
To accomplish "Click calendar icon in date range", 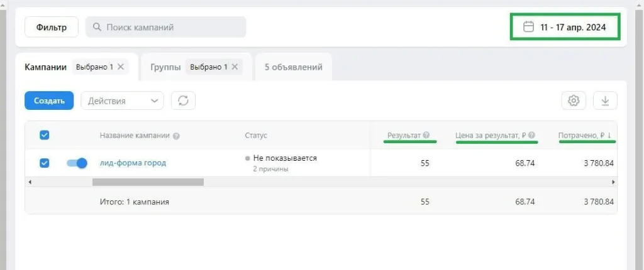I will coord(529,27).
